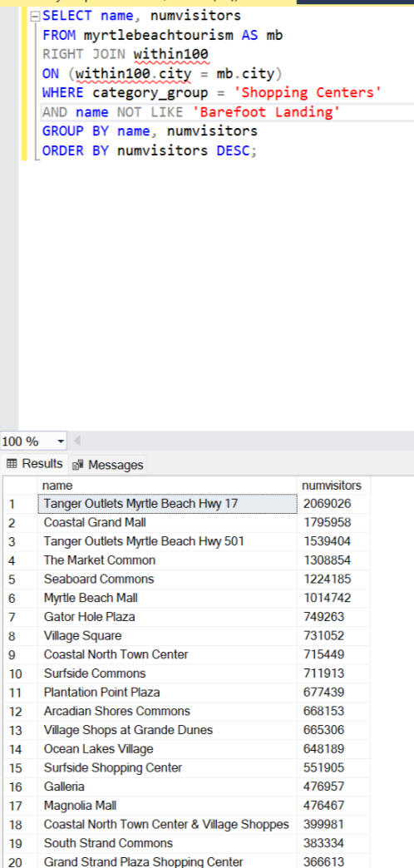Select the name column header
This screenshot has height=868, width=414.
[168, 486]
